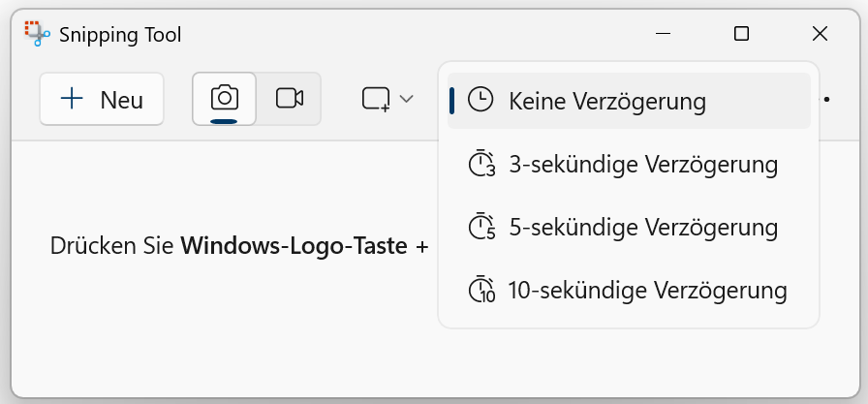Click the rectangle snip mode icon
Screen dimensions: 868x404
point(376,99)
